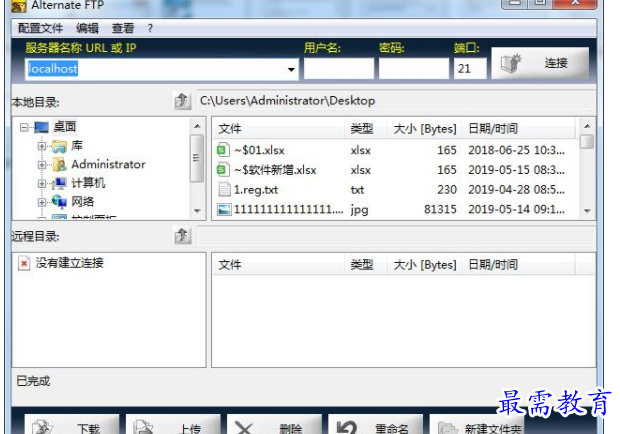The height and width of the screenshot is (434, 620).
Task: Click remote list 类型 column header
Action: point(365,265)
